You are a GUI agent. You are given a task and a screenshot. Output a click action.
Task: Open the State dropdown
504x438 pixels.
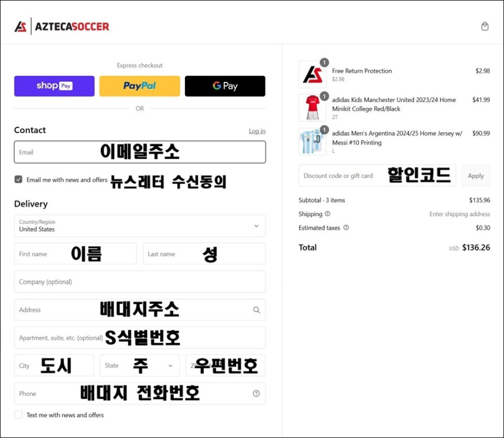pos(140,365)
